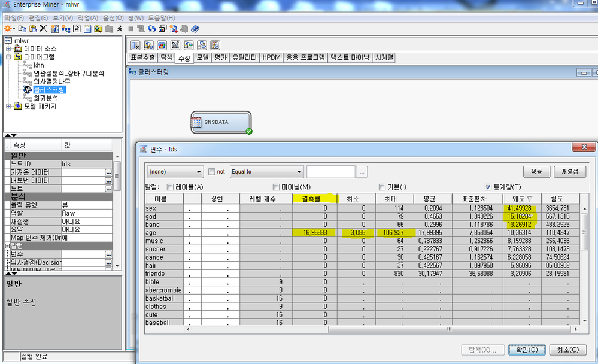Open the 편집(E) menu
Viewport: 598px width, 364px height.
click(38, 18)
